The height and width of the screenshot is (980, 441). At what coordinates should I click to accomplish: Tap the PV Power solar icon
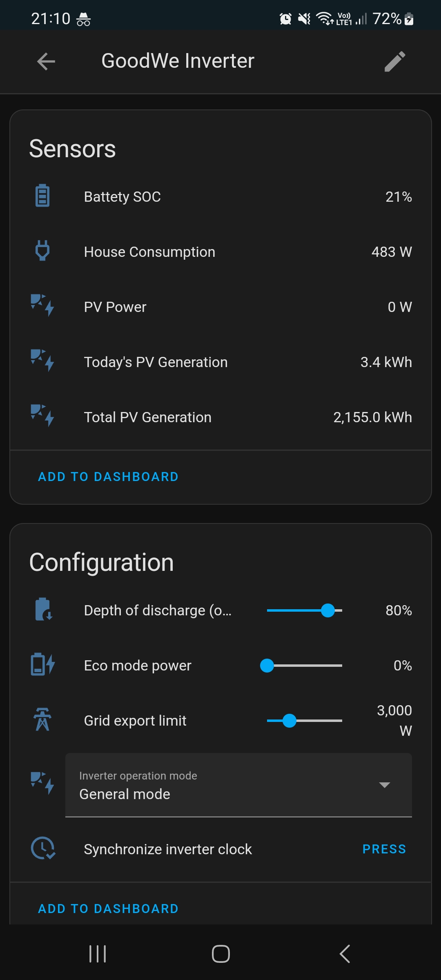(x=42, y=306)
